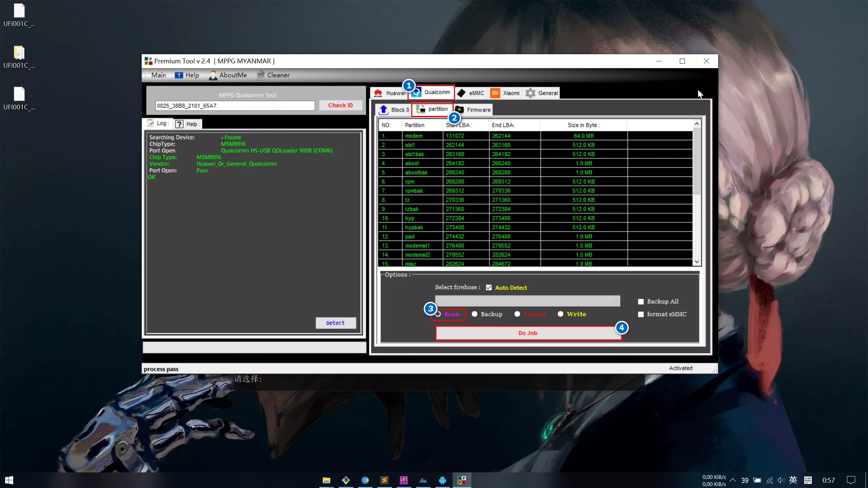Click the Help question mark icon in menu bar

[x=179, y=75]
